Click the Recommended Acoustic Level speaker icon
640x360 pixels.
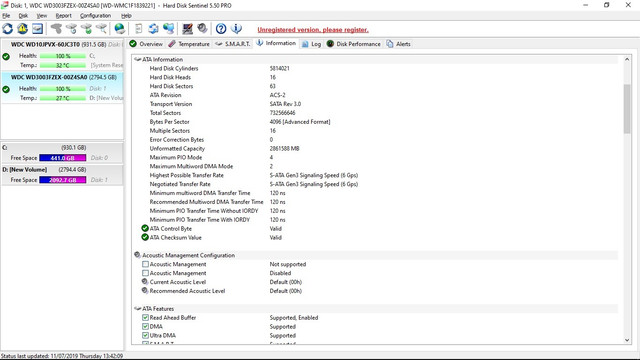tap(145, 291)
